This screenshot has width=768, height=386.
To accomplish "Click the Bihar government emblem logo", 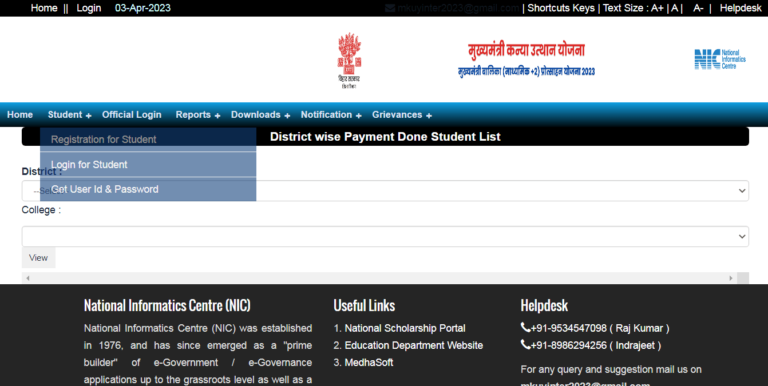I will coord(349,61).
